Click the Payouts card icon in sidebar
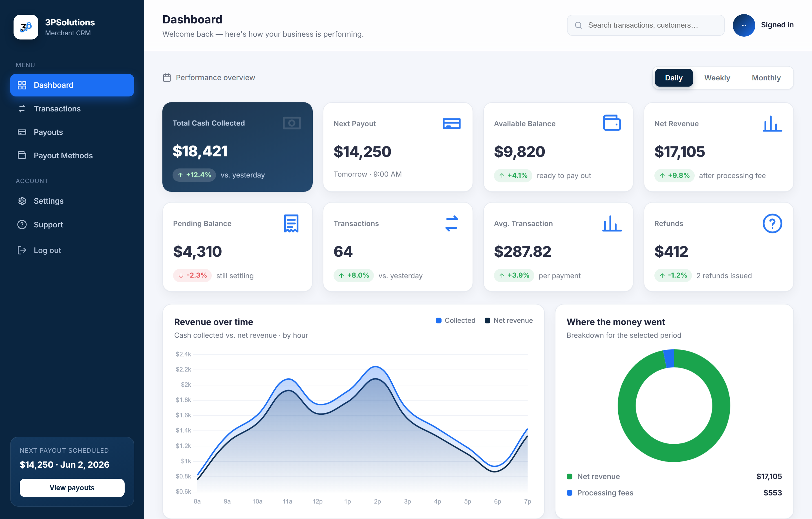The image size is (812, 519). point(22,132)
